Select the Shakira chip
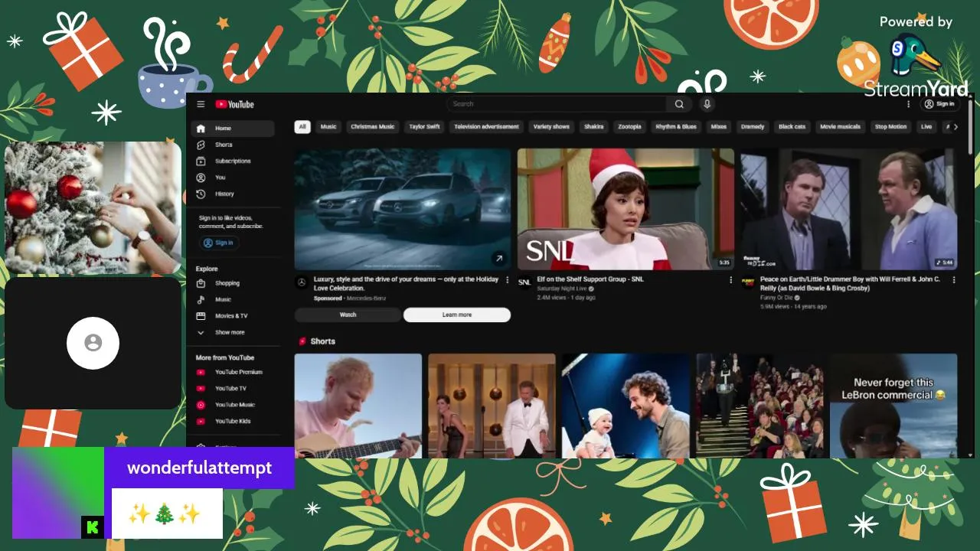Screen dimensions: 980x551 click(x=594, y=126)
